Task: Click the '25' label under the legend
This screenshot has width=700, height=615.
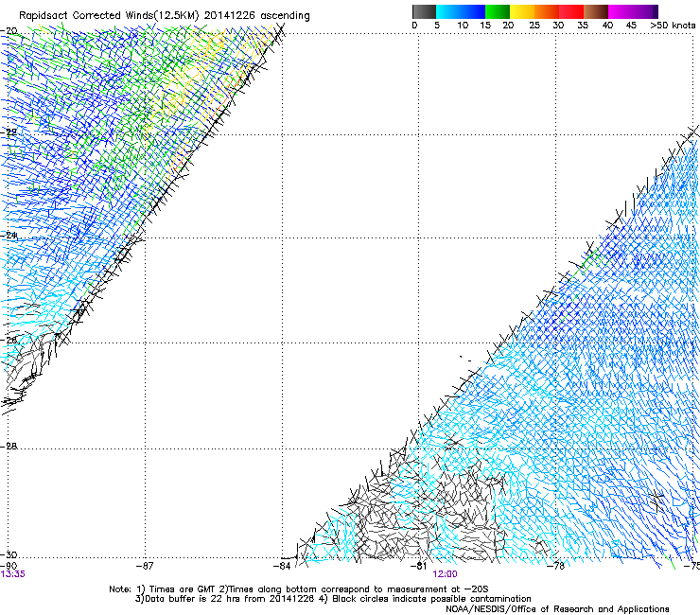Action: click(534, 26)
